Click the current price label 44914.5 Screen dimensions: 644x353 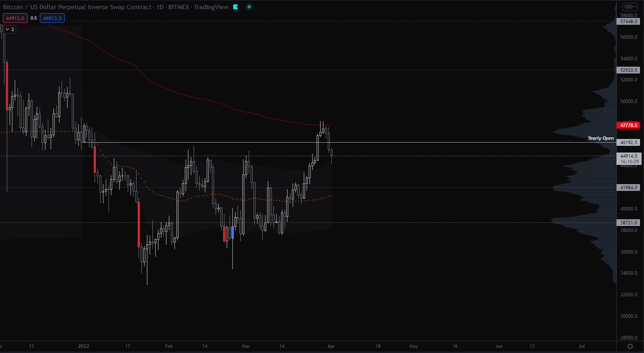pyautogui.click(x=628, y=155)
